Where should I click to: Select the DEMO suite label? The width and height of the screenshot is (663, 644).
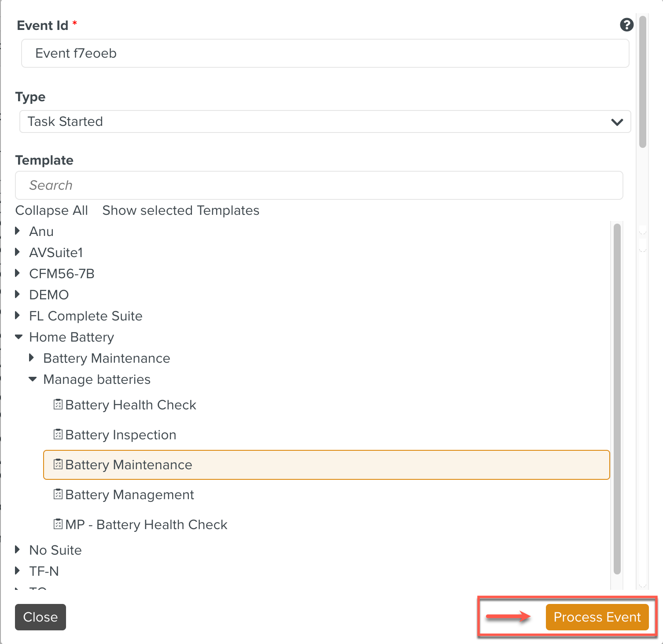click(x=49, y=295)
